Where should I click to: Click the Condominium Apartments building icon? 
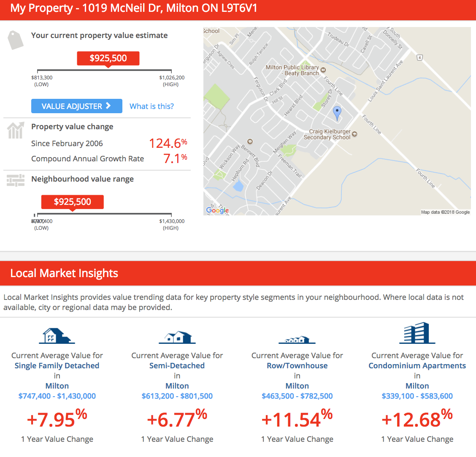pyautogui.click(x=417, y=333)
